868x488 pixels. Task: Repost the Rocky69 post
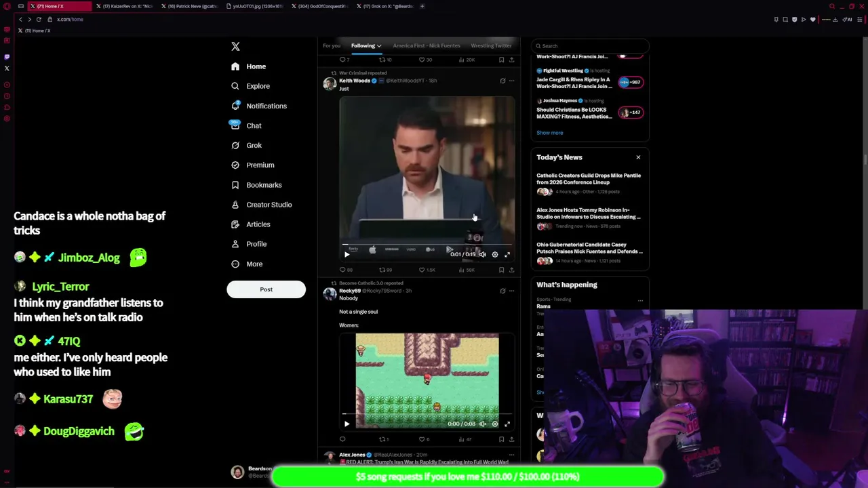(382, 439)
